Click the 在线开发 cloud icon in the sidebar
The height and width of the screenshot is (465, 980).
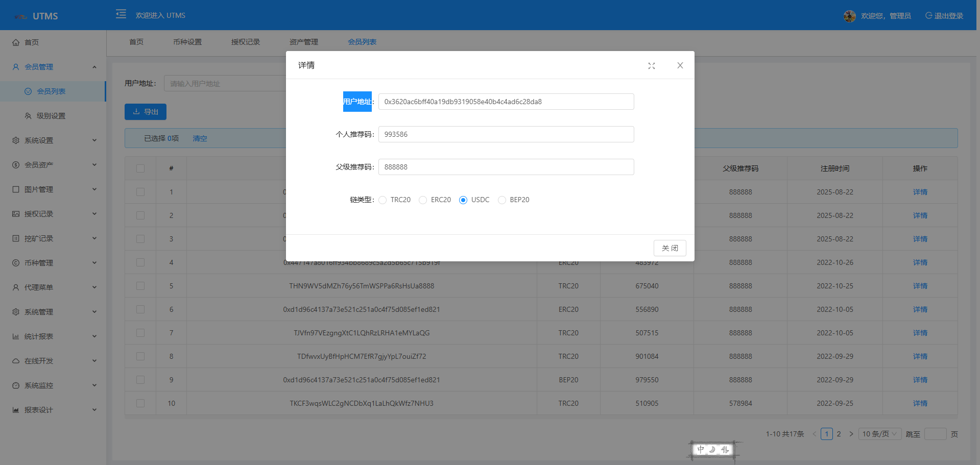[x=16, y=361]
